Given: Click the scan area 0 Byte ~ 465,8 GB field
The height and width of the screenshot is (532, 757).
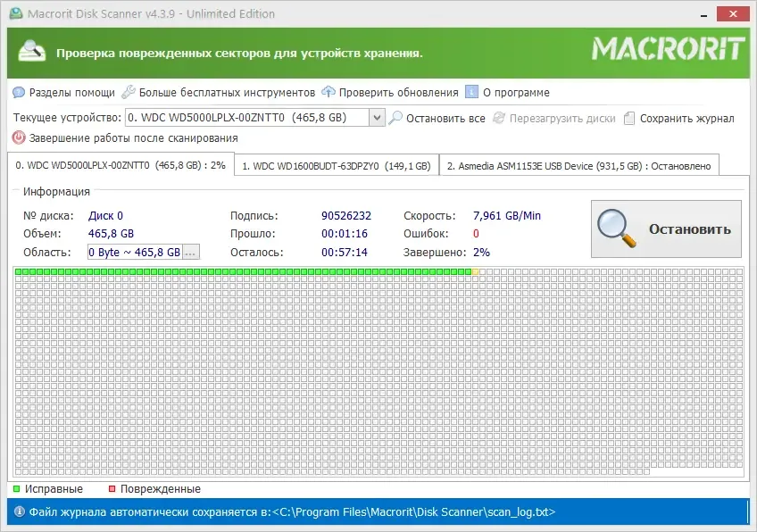Looking at the screenshot, I should [135, 253].
